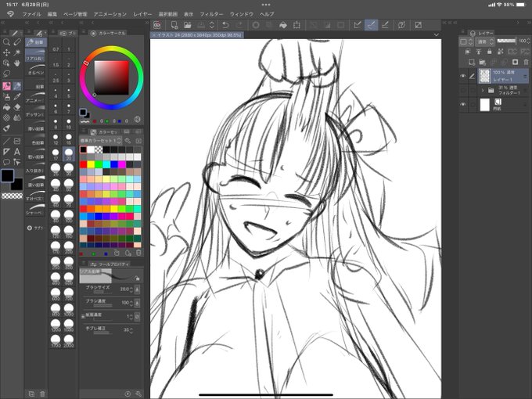Image resolution: width=532 pixels, height=399 pixels.
Task: Select the highlighted Pencil tool in tool palette
Action: tap(17, 86)
